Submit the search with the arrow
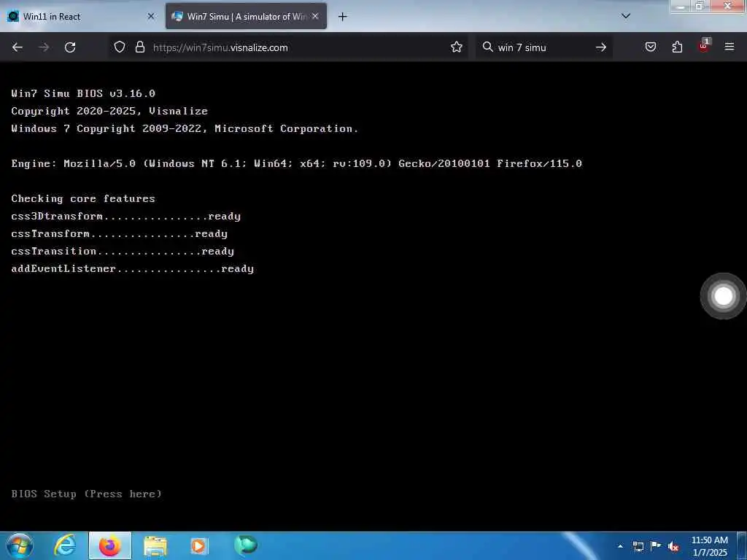 pyautogui.click(x=601, y=47)
